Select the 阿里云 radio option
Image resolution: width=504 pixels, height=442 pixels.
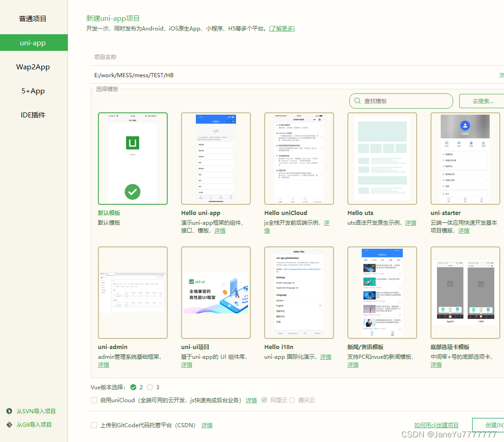tap(264, 400)
